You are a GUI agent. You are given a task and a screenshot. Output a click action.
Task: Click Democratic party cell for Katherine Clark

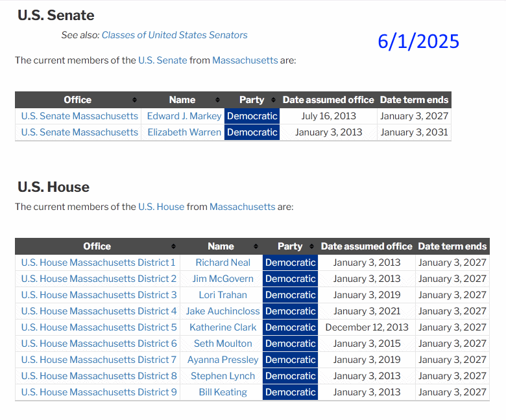coord(290,327)
